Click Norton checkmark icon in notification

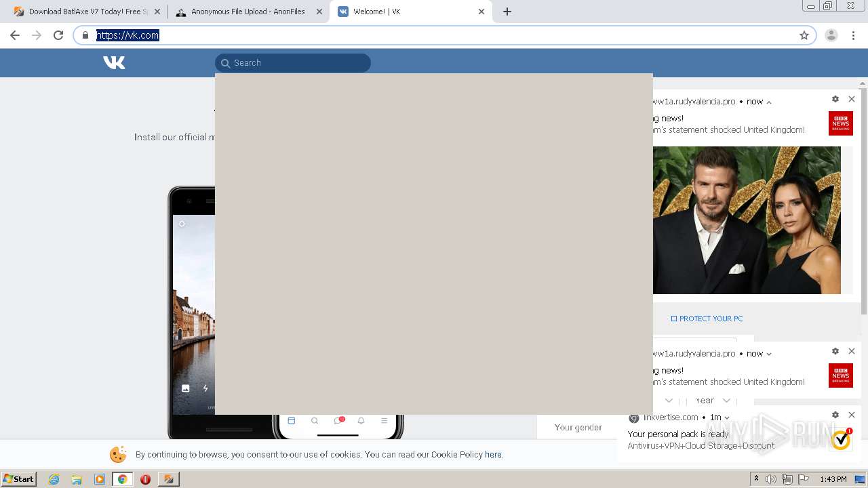click(841, 439)
